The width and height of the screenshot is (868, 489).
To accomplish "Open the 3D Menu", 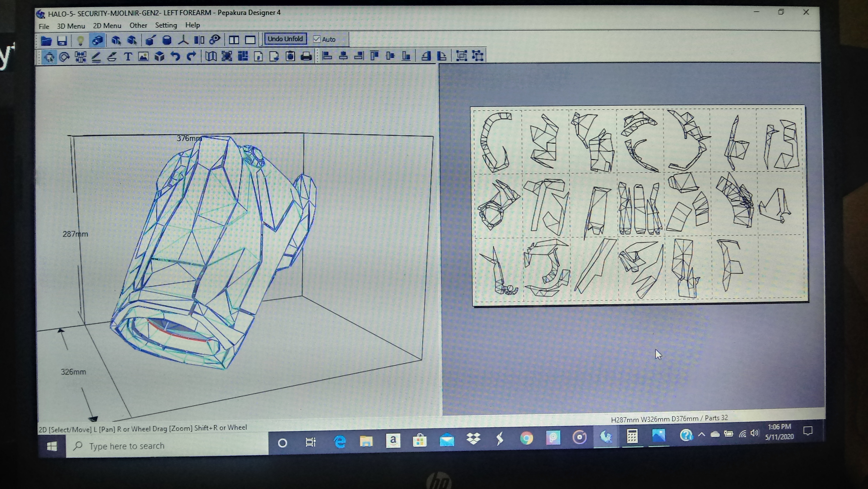I will pos(71,26).
